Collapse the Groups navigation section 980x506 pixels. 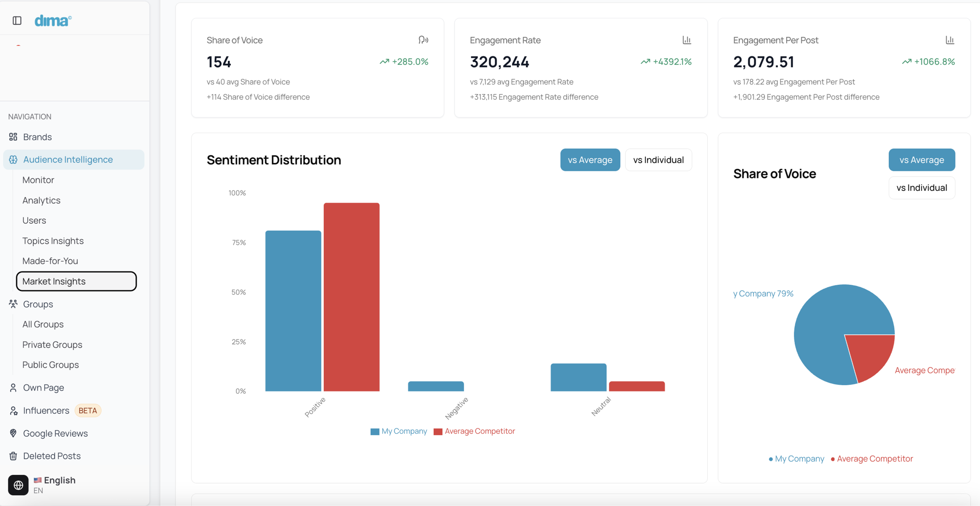38,304
